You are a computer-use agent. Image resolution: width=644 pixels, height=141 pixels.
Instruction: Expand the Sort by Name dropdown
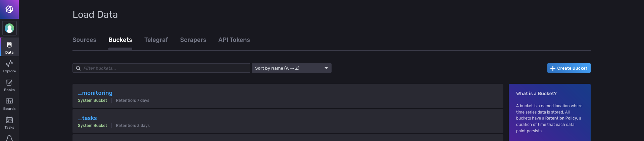pos(291,68)
